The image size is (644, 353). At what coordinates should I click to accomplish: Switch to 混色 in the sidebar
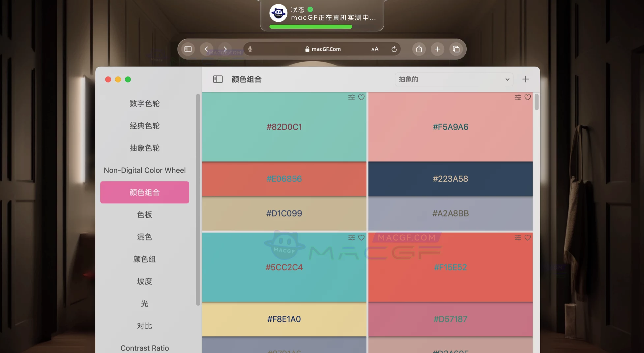coord(144,237)
